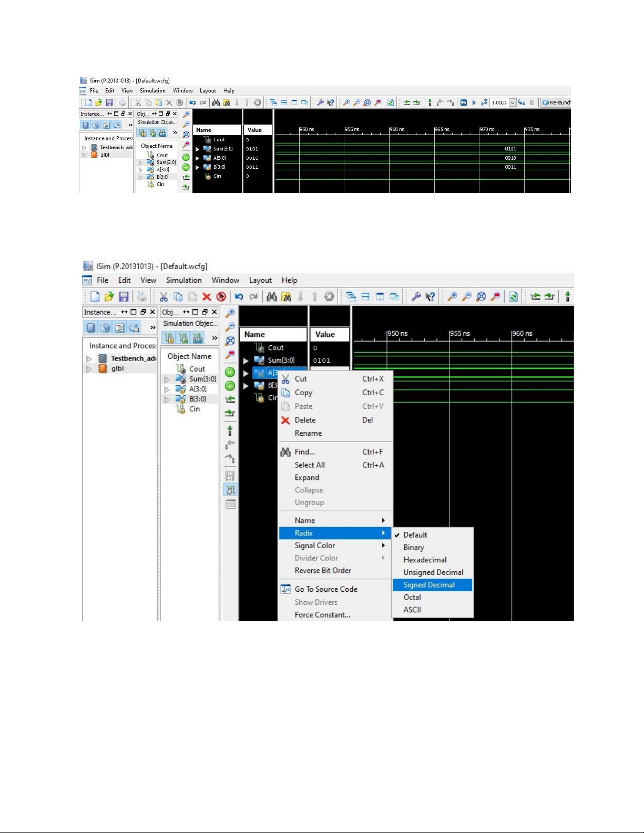Click Delete in the context menu

click(335, 420)
